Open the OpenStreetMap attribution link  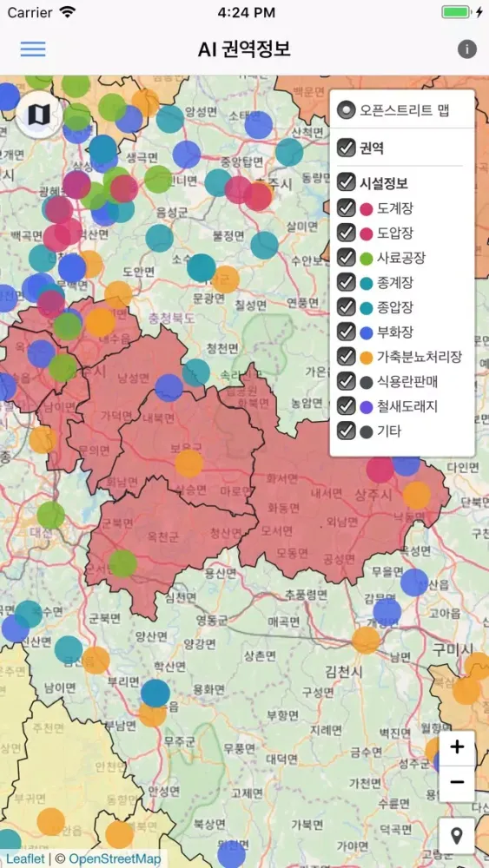116,858
